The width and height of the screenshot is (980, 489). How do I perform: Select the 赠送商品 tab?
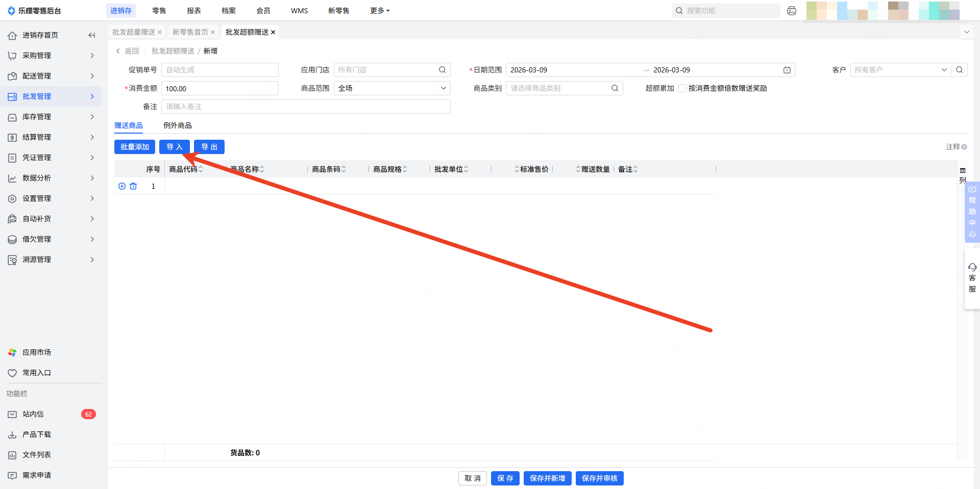tap(129, 125)
